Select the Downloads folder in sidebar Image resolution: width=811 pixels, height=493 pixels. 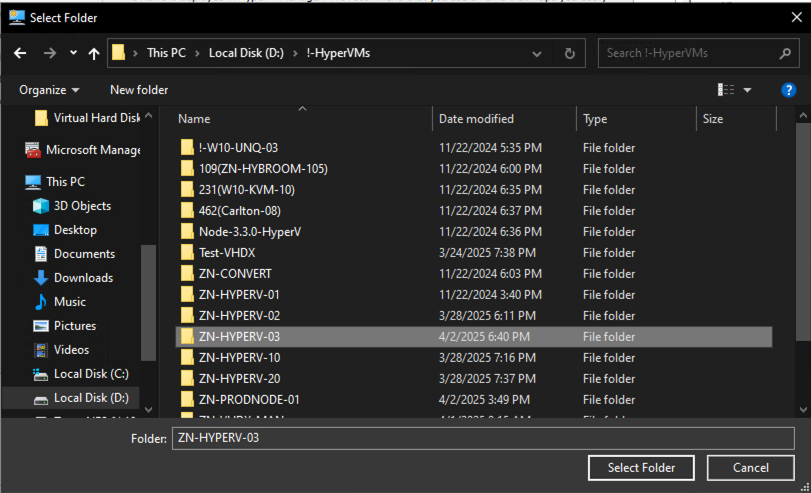click(83, 278)
